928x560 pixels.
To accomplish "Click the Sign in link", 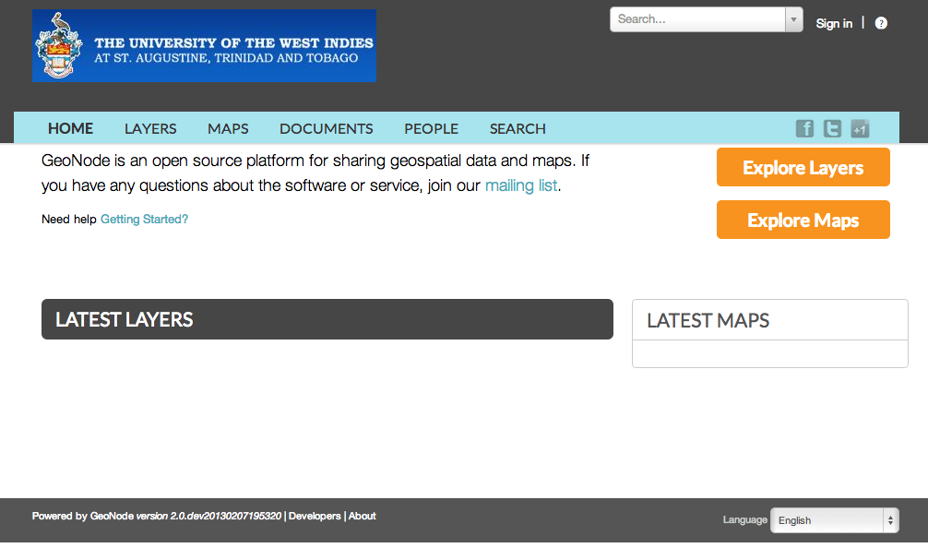I will pos(834,24).
